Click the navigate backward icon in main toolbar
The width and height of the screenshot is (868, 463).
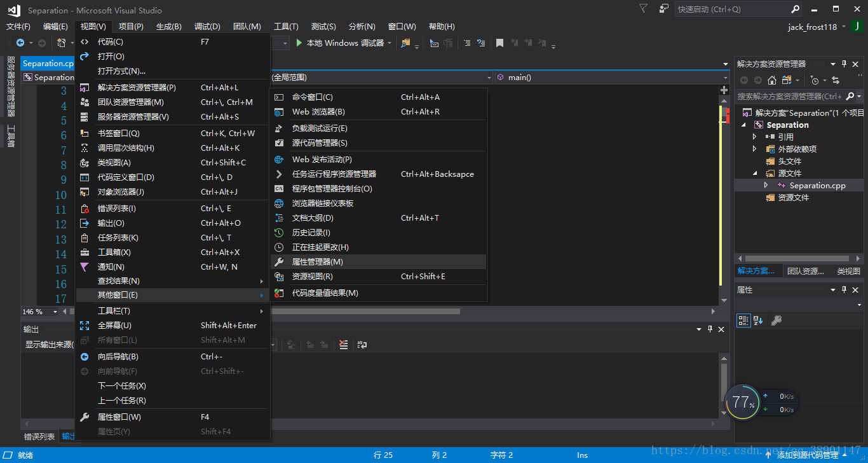click(20, 43)
